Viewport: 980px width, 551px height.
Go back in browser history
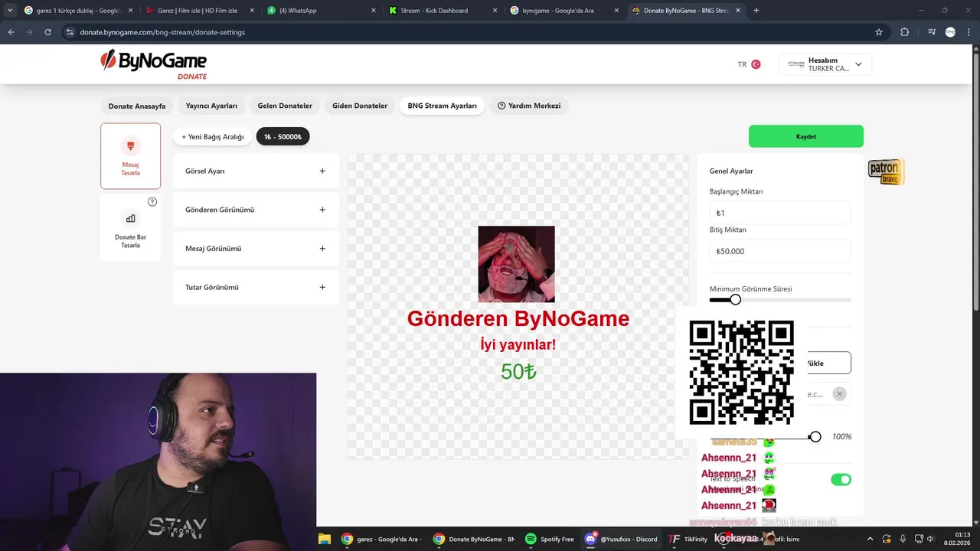11,32
